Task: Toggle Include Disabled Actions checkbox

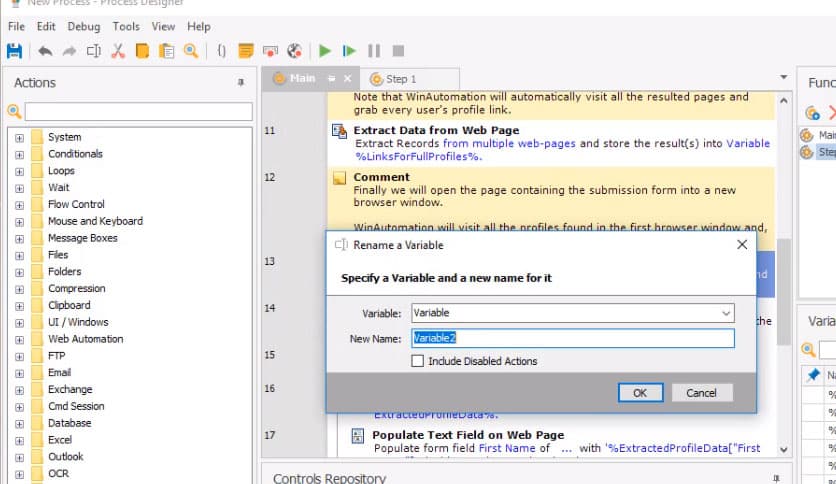Action: [417, 361]
